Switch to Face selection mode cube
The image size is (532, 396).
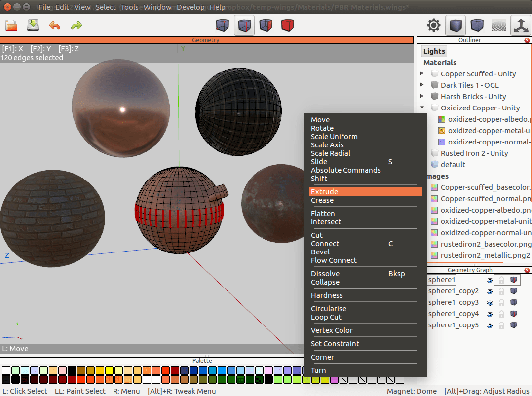click(266, 25)
